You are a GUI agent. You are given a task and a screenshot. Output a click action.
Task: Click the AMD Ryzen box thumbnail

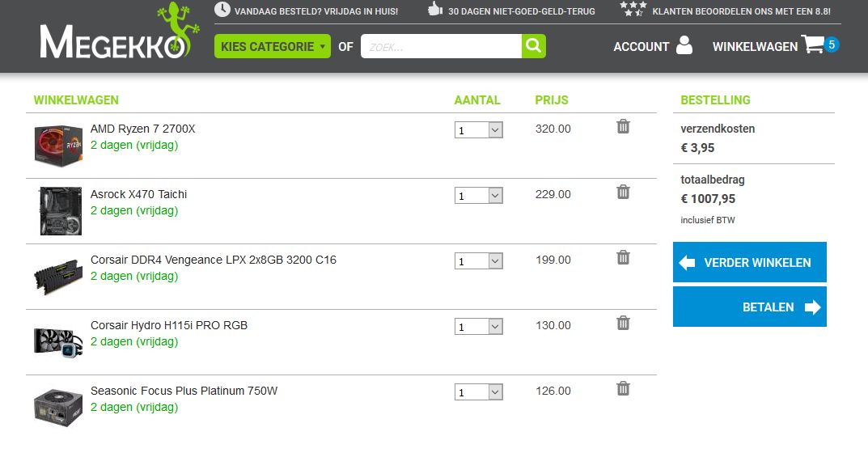58,146
